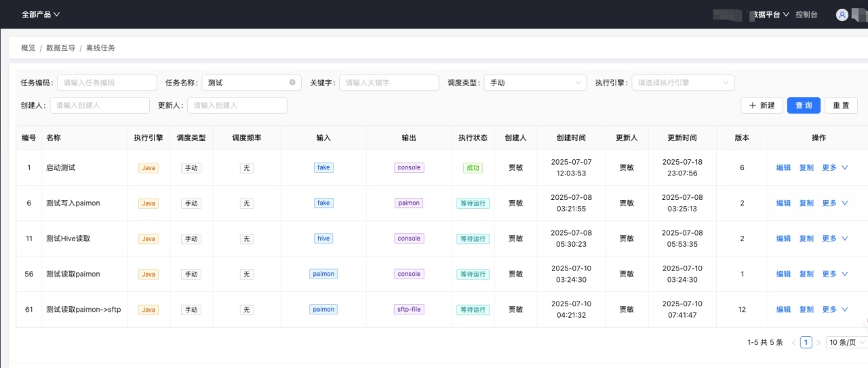Image resolution: width=868 pixels, height=368 pixels.
Task: Click the 成功 status tag for 启动测试
Action: [x=473, y=168]
